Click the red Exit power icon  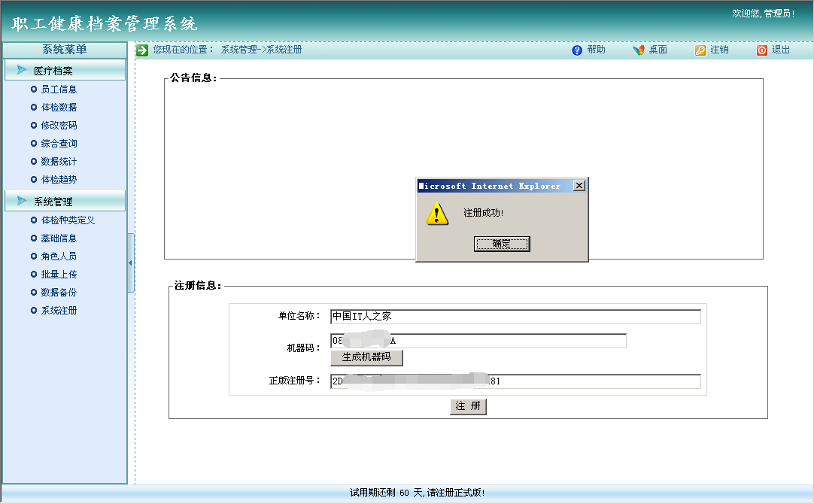click(x=761, y=50)
